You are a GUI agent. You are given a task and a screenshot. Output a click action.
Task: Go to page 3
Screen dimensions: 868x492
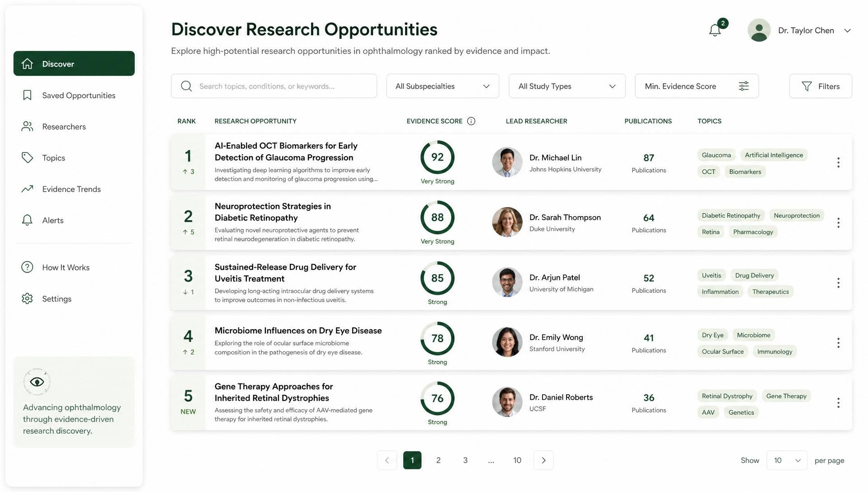click(465, 460)
